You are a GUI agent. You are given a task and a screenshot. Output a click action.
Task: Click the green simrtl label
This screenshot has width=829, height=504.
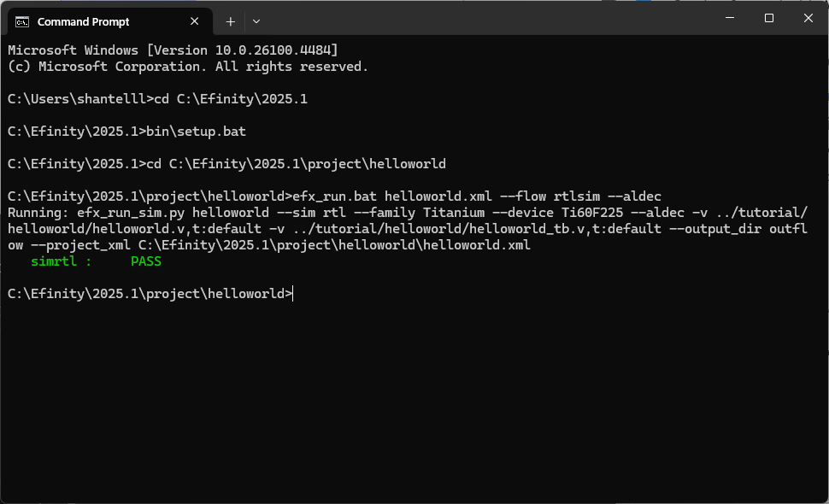click(x=54, y=261)
